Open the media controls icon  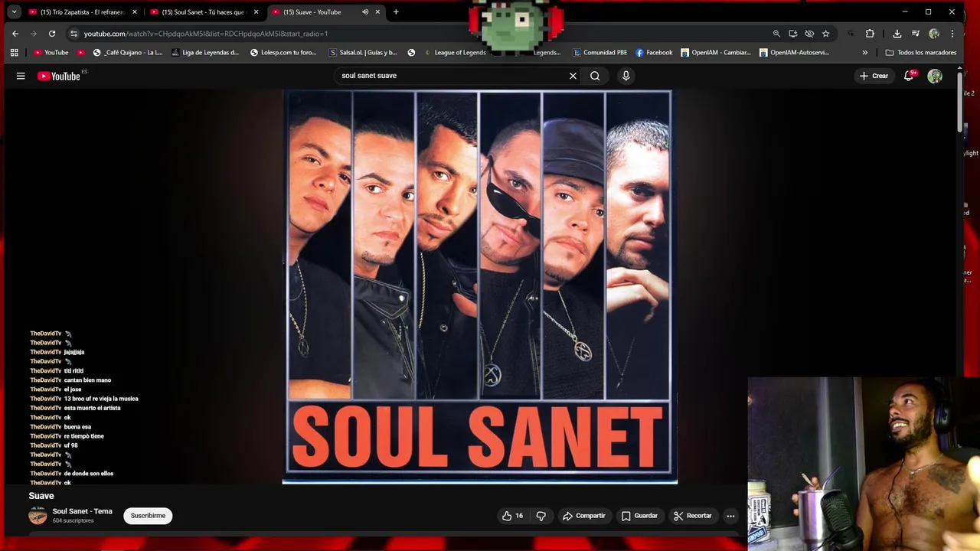tap(916, 34)
